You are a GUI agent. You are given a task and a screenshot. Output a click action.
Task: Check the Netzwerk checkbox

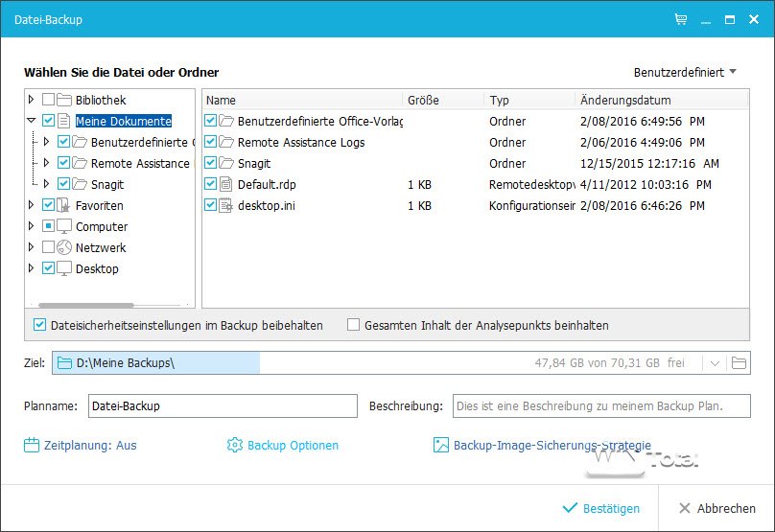click(x=48, y=247)
